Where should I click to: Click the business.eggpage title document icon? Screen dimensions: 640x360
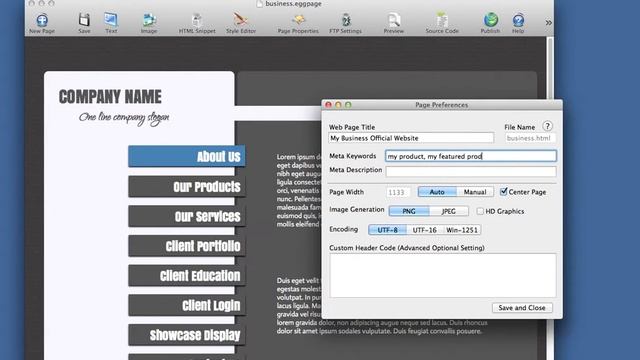[x=259, y=4]
